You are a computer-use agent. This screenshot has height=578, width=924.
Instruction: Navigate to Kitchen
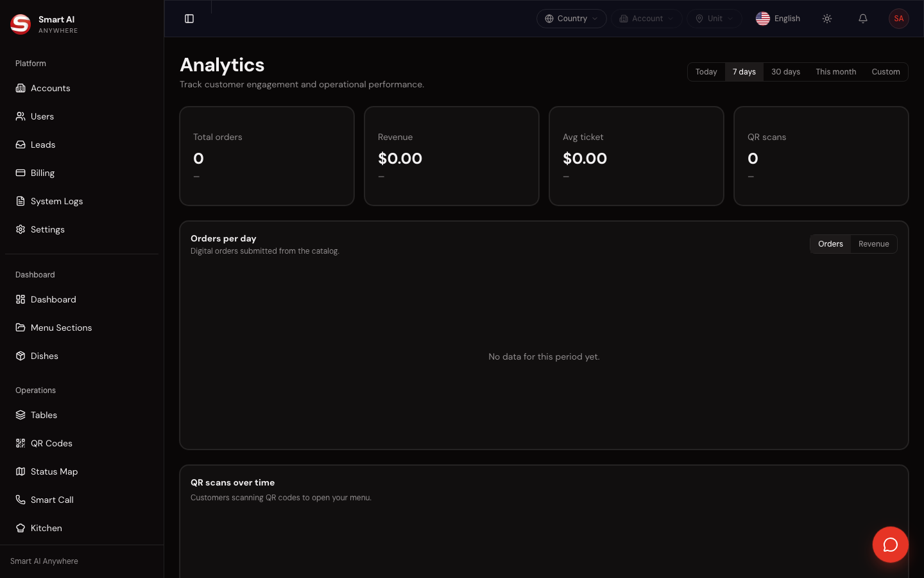pyautogui.click(x=81, y=528)
